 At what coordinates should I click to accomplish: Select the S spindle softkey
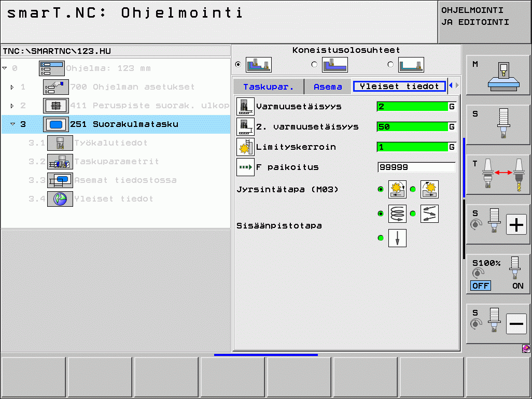[x=498, y=125]
